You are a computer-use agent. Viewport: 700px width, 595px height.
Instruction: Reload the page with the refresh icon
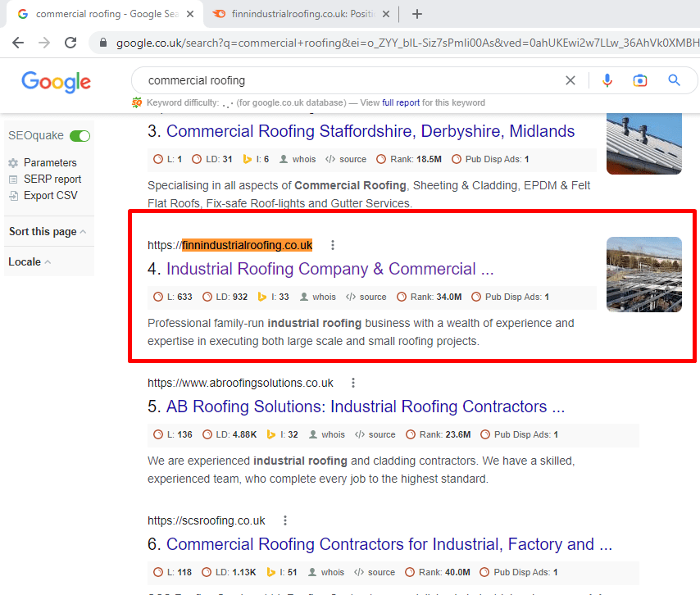70,43
